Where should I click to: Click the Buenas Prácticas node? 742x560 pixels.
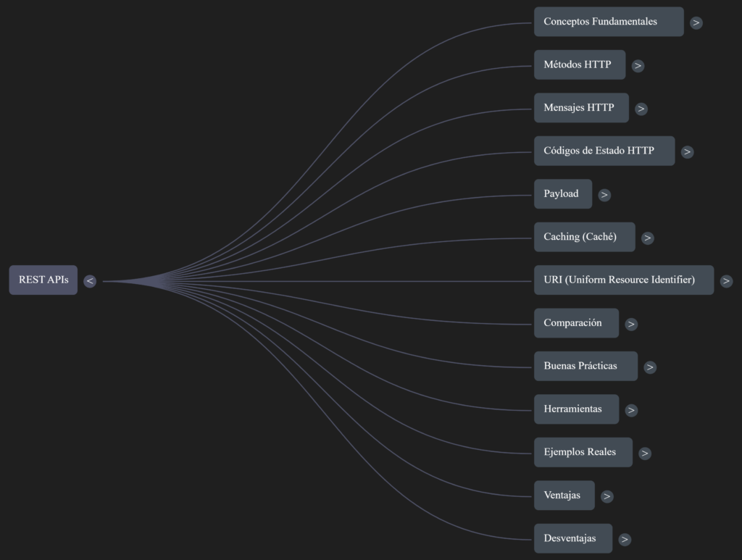(585, 366)
